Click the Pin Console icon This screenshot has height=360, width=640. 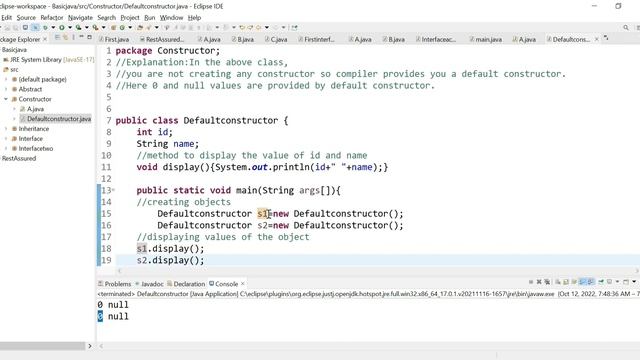[601, 282]
